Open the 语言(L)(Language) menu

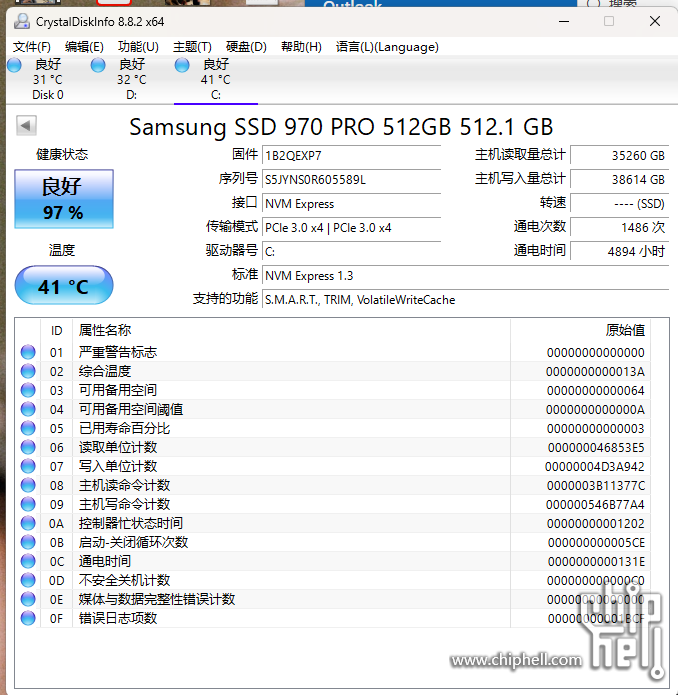tap(387, 47)
